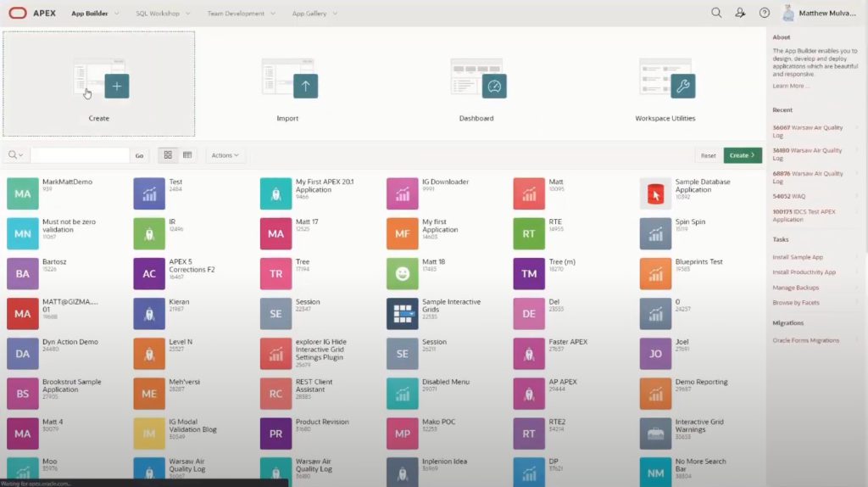This screenshot has width=868, height=487.
Task: Open Manage Backups task link
Action: [795, 288]
